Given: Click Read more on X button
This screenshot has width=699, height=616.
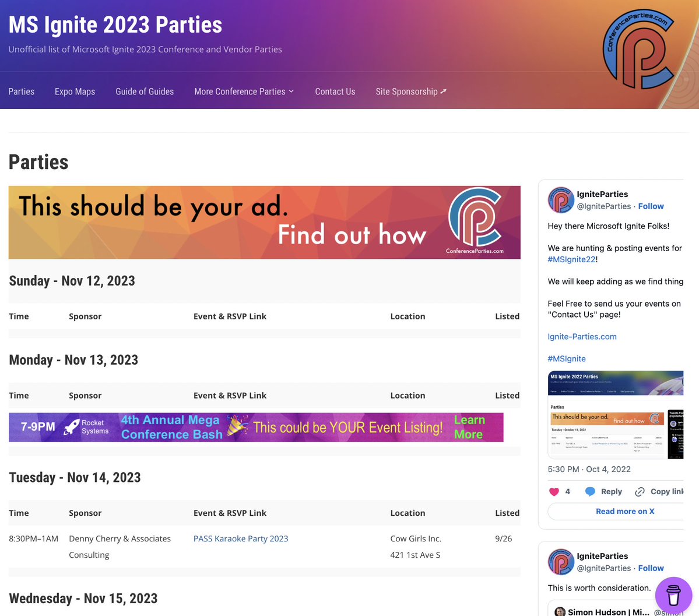Looking at the screenshot, I should pyautogui.click(x=616, y=511).
